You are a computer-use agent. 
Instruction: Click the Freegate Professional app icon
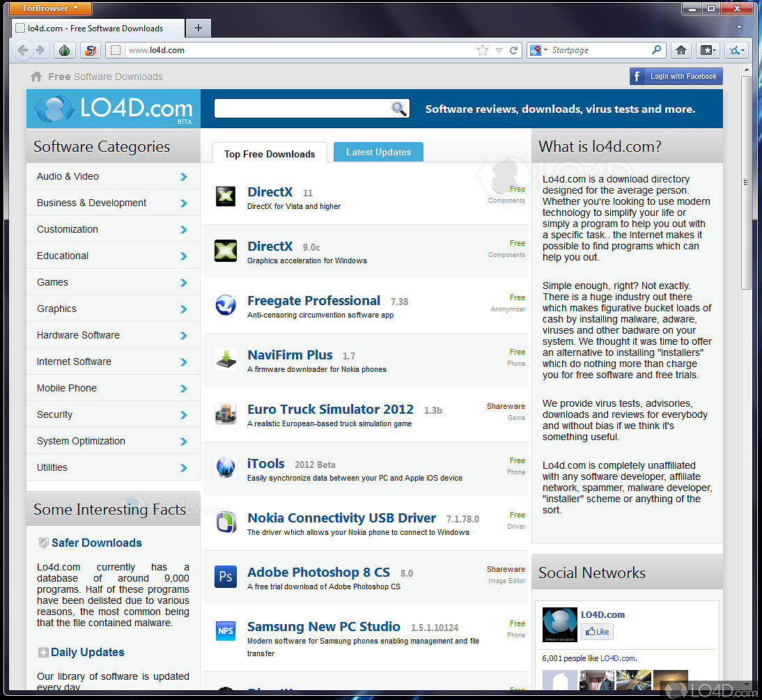[226, 305]
